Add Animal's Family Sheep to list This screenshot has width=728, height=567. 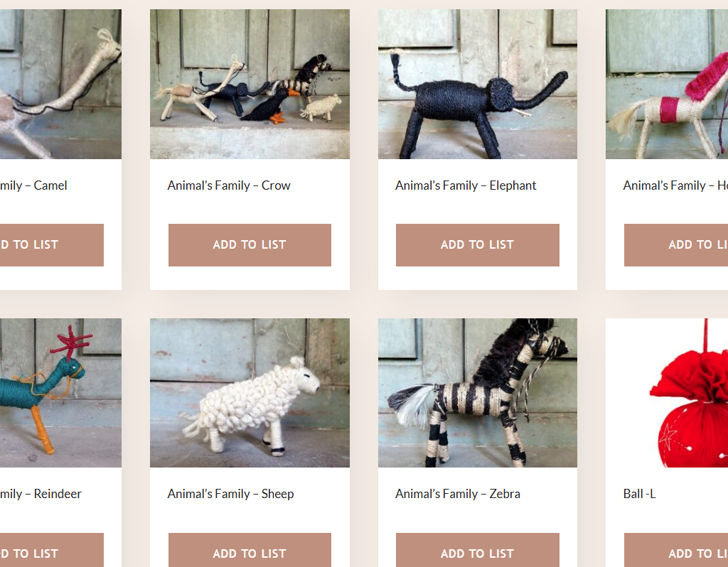(x=250, y=550)
